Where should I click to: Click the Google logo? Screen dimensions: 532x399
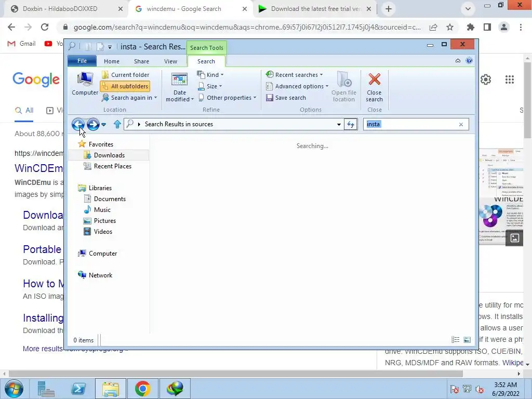click(x=36, y=79)
